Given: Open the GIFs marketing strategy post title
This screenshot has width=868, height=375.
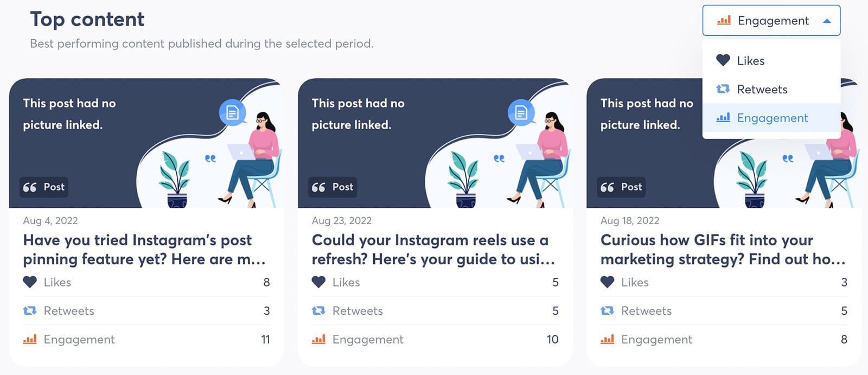Looking at the screenshot, I should [x=723, y=250].
